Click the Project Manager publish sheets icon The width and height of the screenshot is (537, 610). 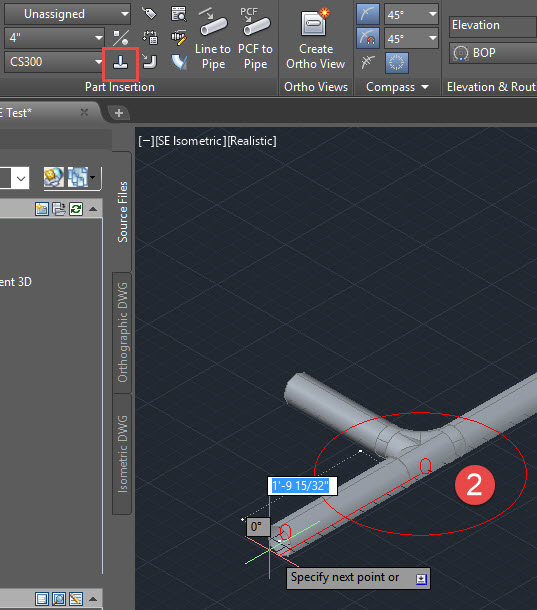78,177
